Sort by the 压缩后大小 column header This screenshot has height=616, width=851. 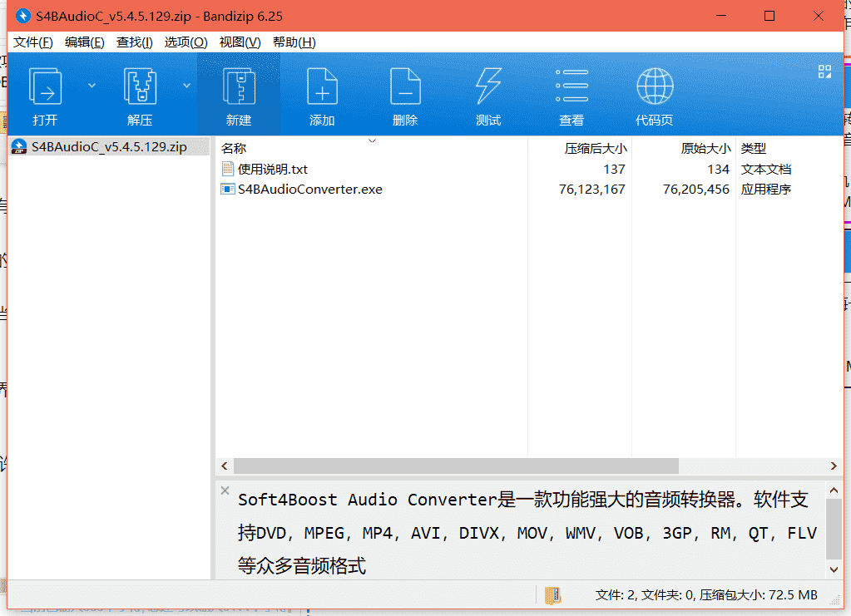point(580,148)
